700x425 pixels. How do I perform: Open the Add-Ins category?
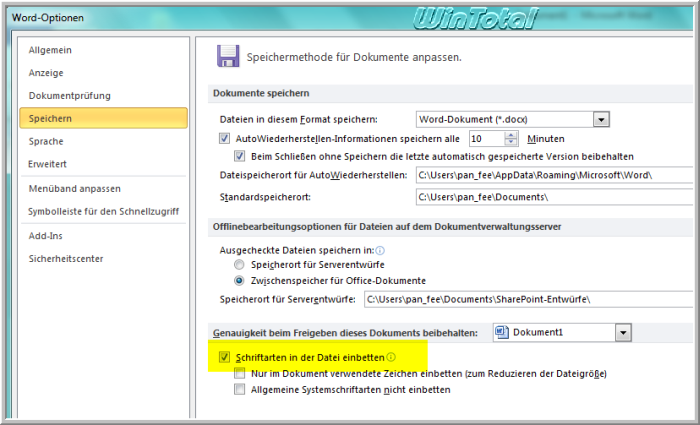(x=46, y=236)
